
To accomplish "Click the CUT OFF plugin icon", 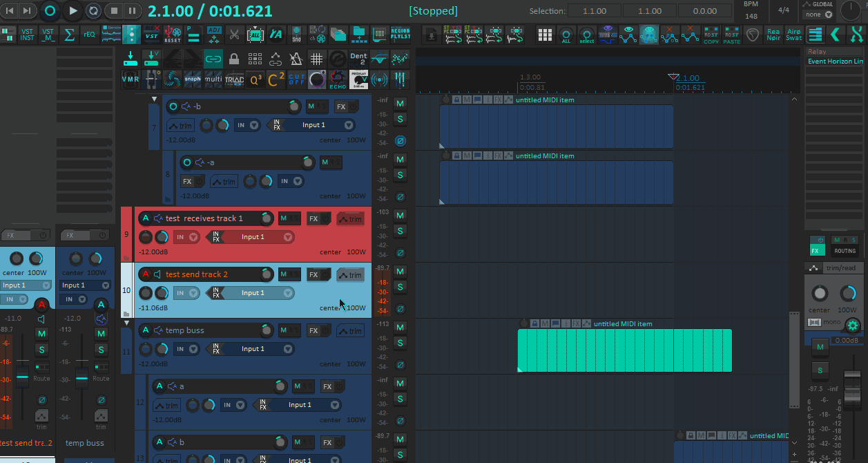I will pos(296,79).
